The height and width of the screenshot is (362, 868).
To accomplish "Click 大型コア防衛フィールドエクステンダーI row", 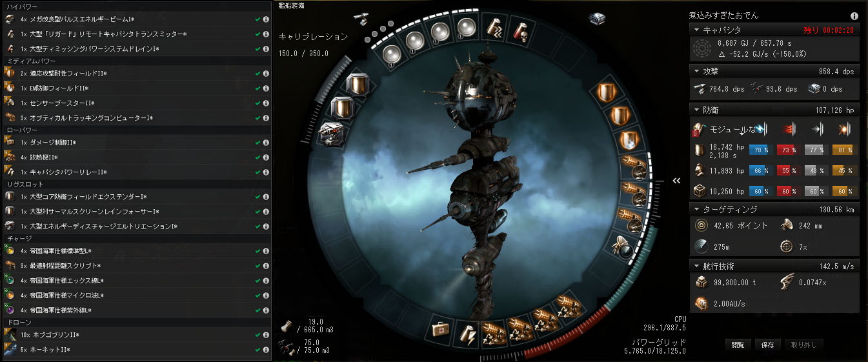I will click(136, 197).
